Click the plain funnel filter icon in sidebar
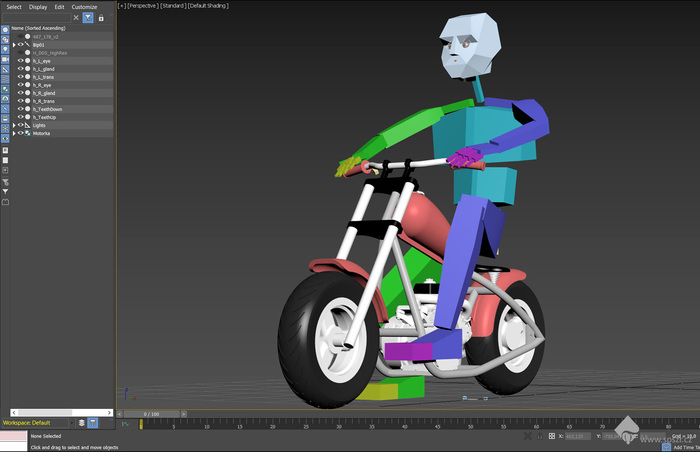This screenshot has height=452, width=700. pos(5,192)
